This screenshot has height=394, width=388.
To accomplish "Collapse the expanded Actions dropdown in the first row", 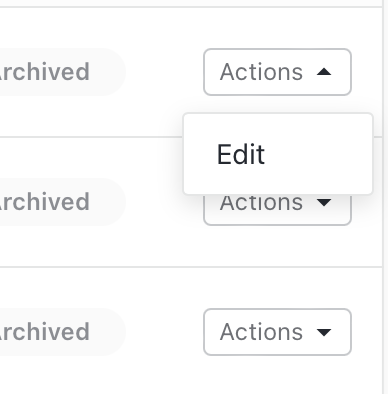I will click(x=277, y=72).
